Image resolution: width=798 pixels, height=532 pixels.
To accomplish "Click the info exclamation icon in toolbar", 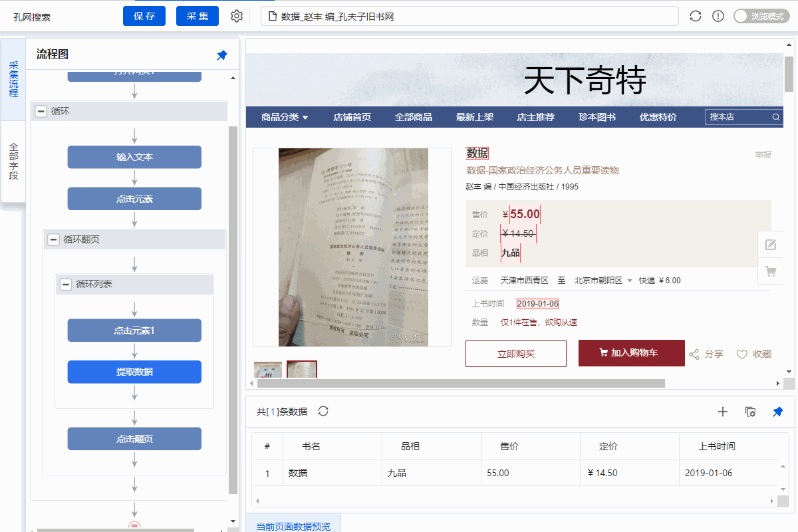I will click(x=718, y=16).
